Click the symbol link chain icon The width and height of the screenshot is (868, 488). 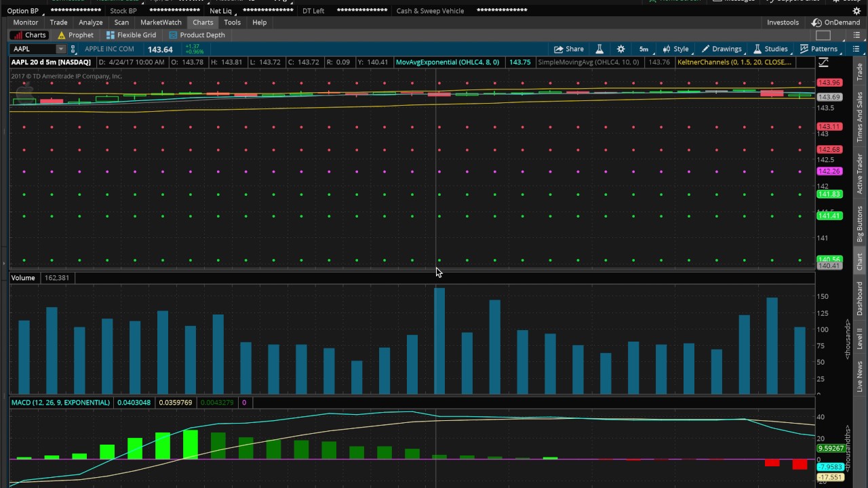pos(73,49)
